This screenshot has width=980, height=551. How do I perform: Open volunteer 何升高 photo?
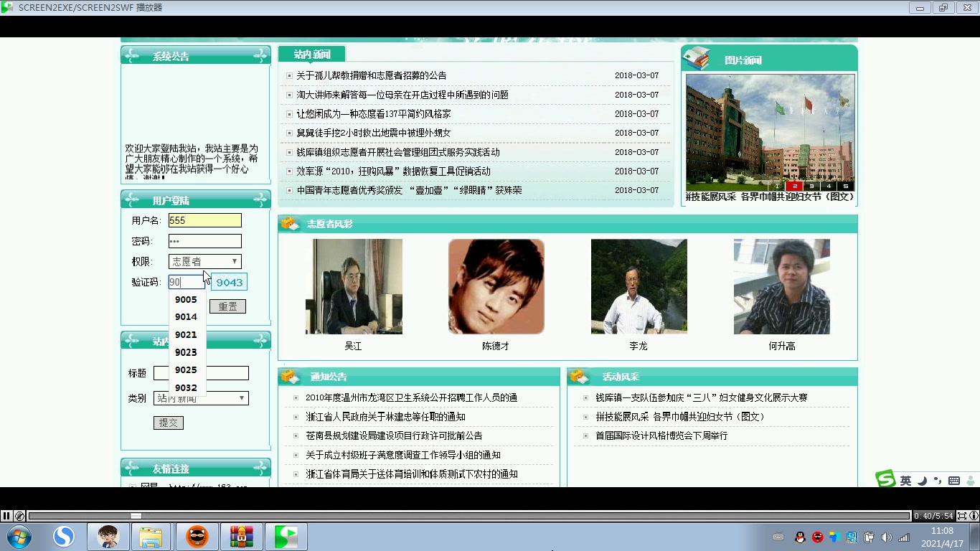(782, 286)
